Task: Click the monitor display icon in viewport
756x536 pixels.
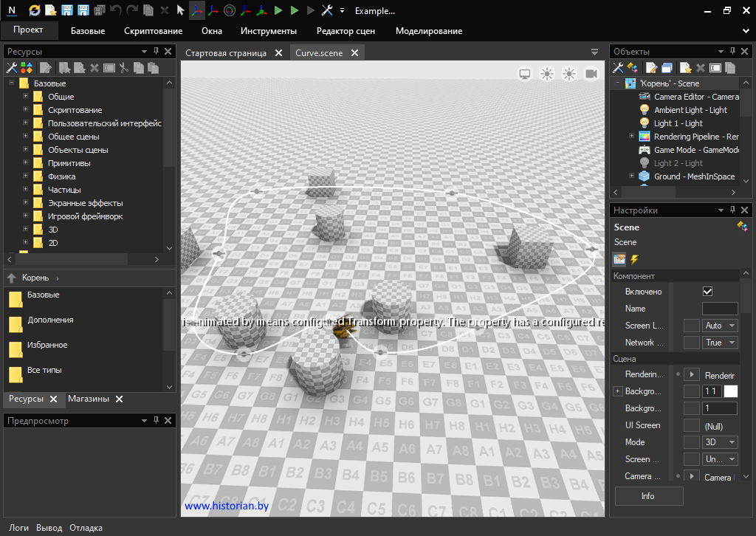Action: pyautogui.click(x=525, y=74)
